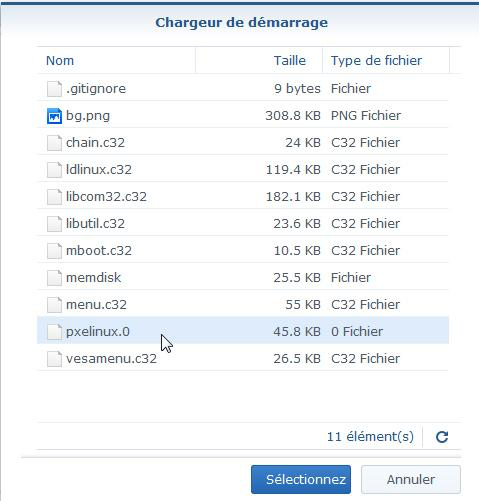Click the pxelinux.0 file icon
The width and height of the screenshot is (479, 501).
click(x=54, y=332)
